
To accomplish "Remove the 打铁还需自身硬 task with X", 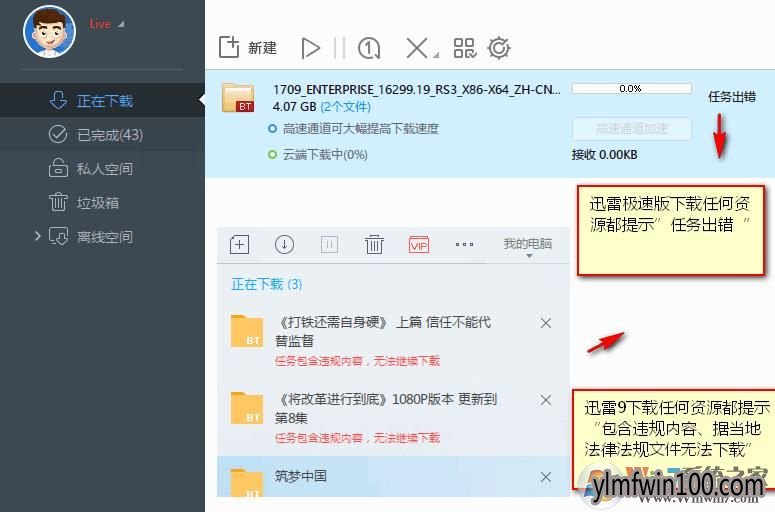I will pos(546,323).
